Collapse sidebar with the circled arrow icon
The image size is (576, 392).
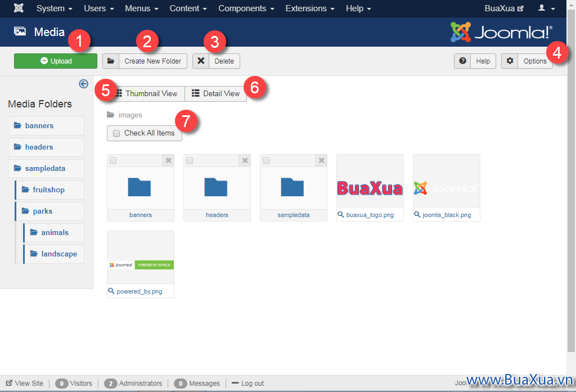click(x=84, y=84)
